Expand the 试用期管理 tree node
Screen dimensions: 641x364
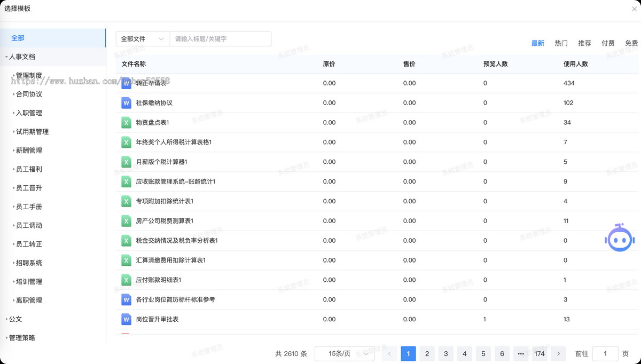coord(14,131)
